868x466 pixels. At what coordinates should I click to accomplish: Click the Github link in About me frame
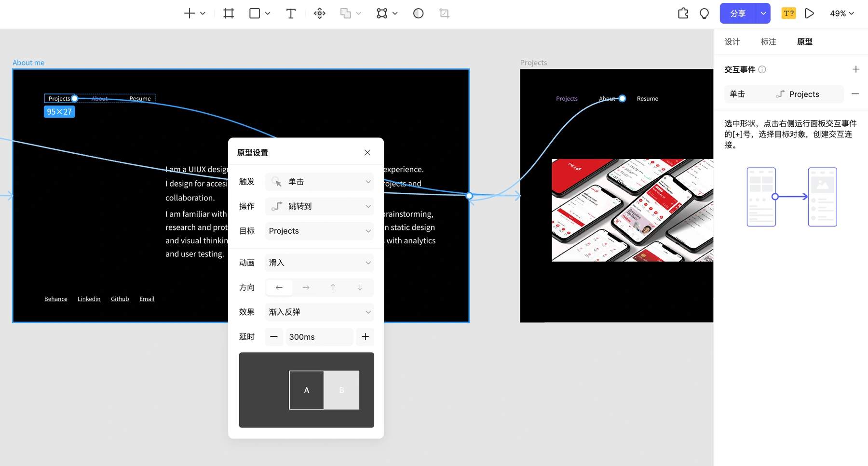[x=120, y=299]
